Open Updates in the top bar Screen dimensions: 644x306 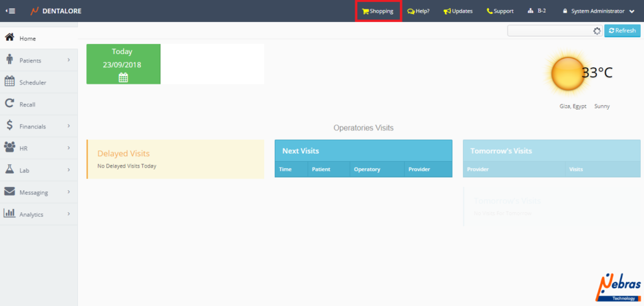(x=458, y=11)
